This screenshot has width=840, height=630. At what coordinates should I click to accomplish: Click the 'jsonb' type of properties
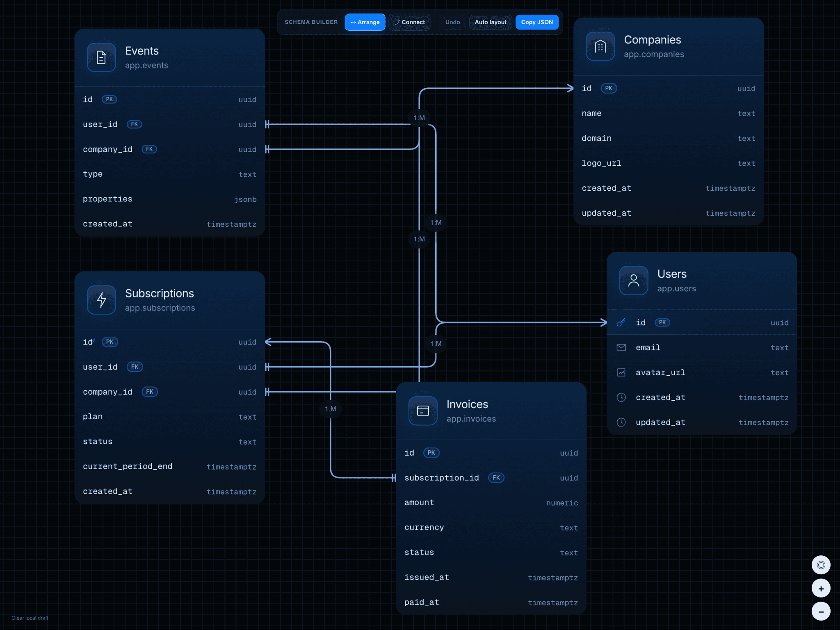tap(245, 199)
